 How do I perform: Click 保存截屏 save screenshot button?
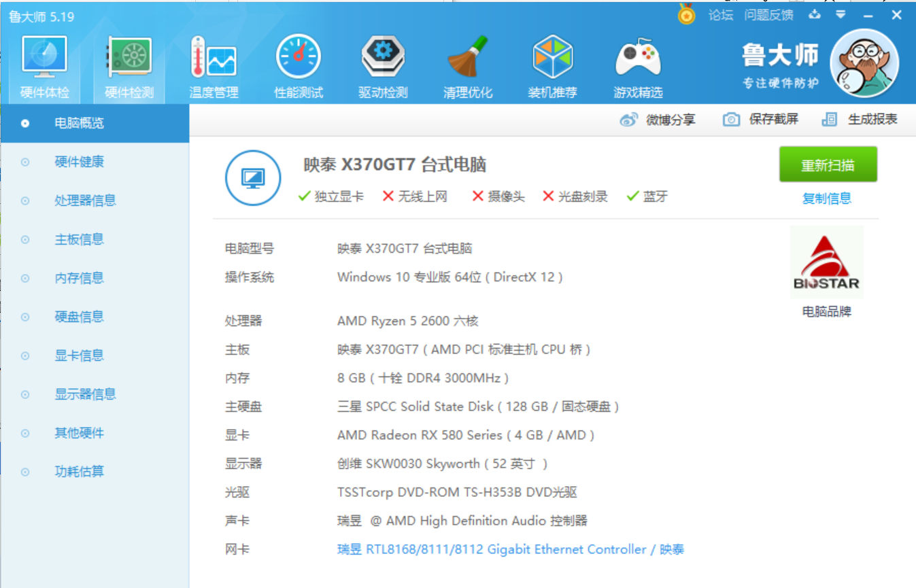tap(760, 120)
